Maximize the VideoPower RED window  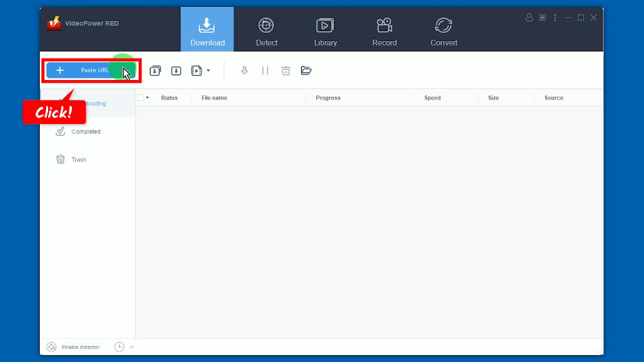pos(581,17)
